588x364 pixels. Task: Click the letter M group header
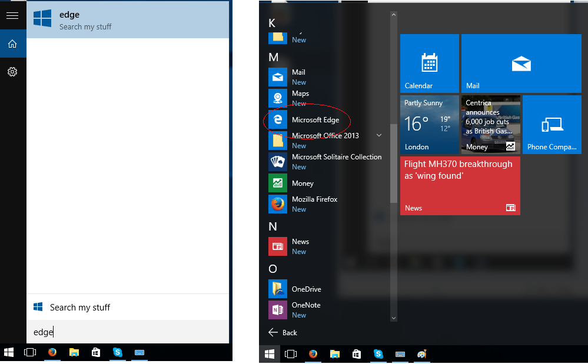point(273,57)
